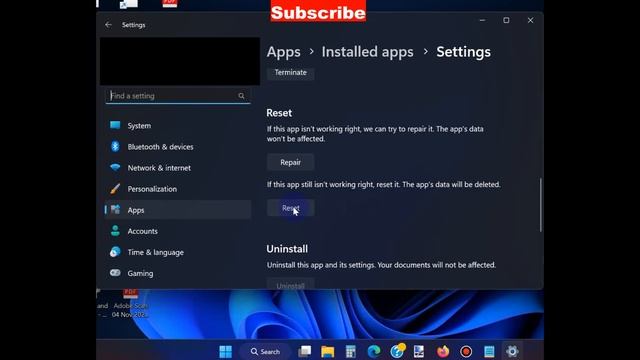Open Time & language settings
Viewport: 640px width, 360px height.
(x=178, y=252)
